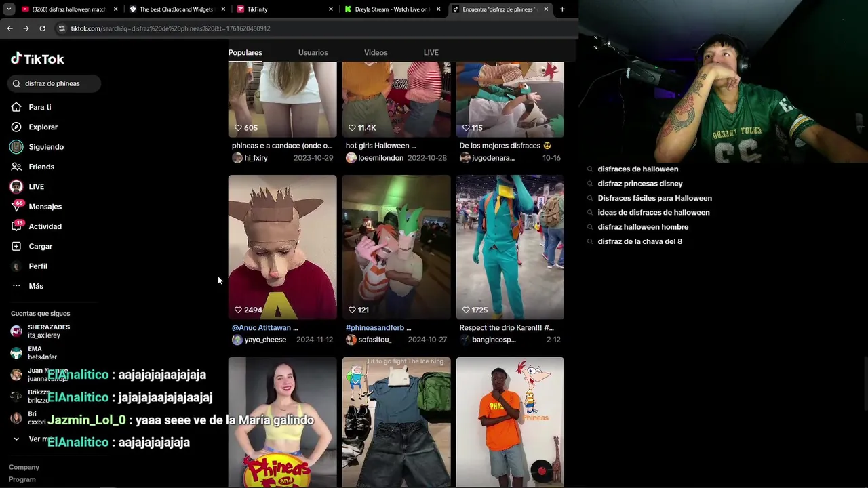The height and width of the screenshot is (488, 868).
Task: Open Ice King outfit flatlay thumbnail
Action: pos(396,422)
